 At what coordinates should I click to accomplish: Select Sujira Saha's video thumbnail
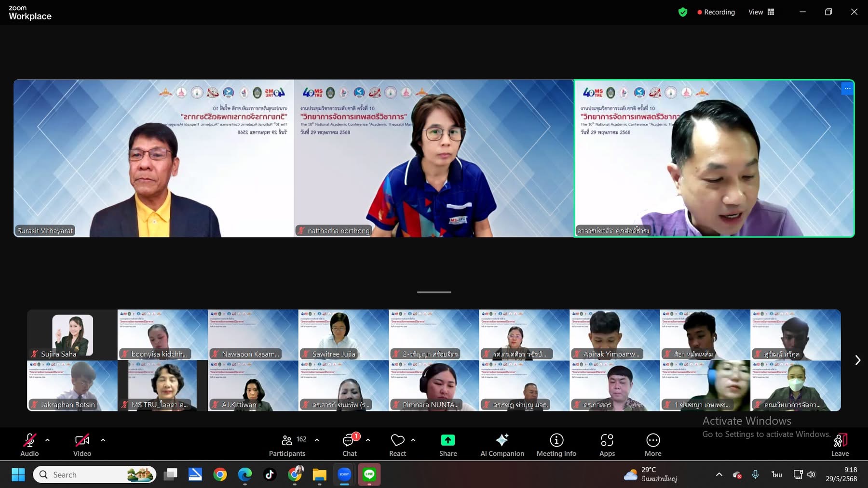[x=72, y=335]
